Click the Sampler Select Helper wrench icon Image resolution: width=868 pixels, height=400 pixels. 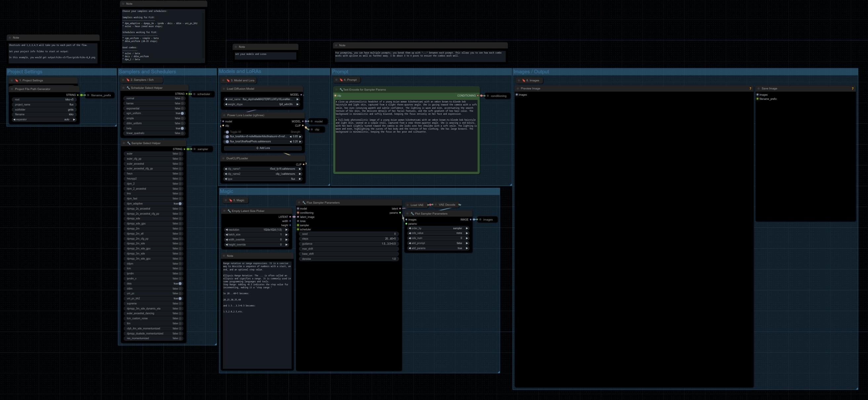[129, 143]
